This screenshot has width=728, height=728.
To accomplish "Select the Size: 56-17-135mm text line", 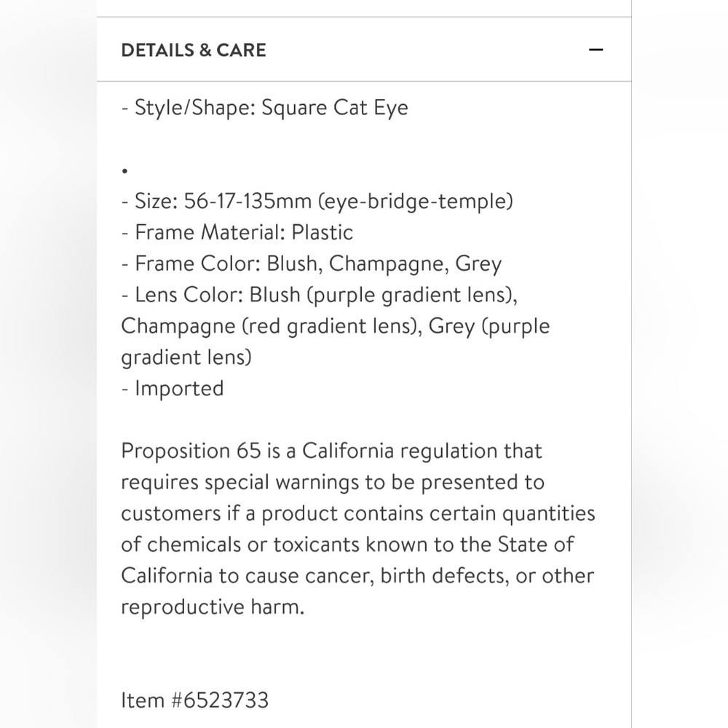I will pyautogui.click(x=317, y=202).
